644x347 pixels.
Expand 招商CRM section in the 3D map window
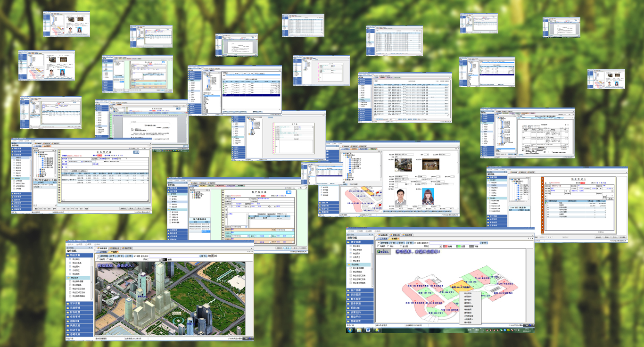click(x=80, y=322)
